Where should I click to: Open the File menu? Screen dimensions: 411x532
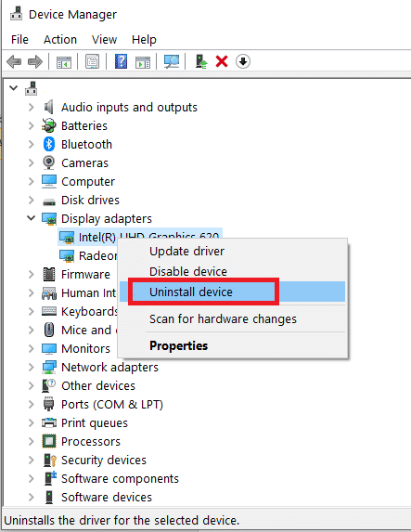pyautogui.click(x=19, y=39)
